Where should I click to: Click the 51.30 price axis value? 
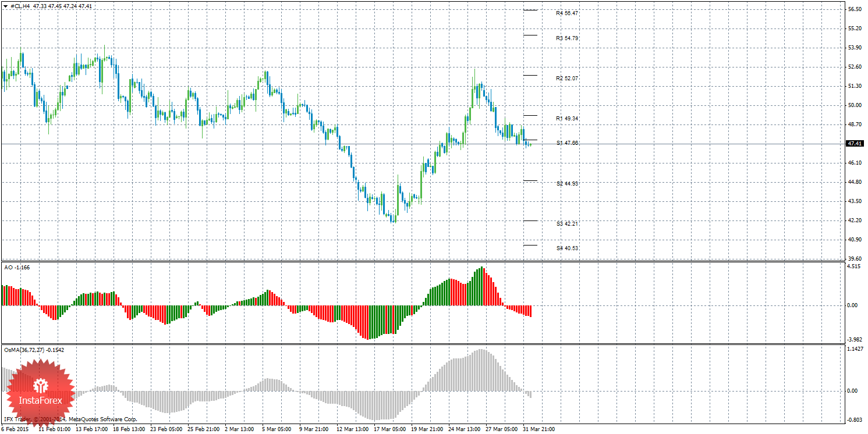coord(855,86)
